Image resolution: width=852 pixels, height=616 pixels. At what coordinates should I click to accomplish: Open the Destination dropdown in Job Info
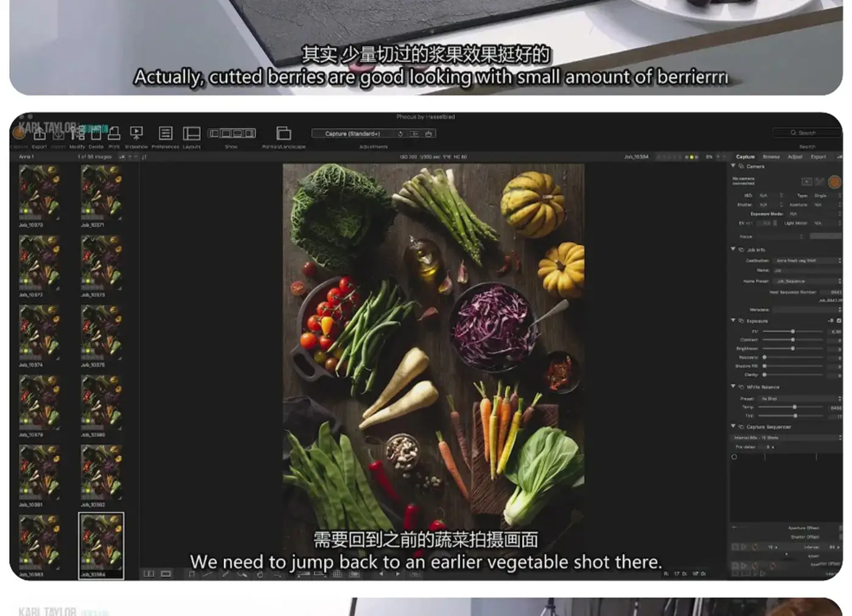(x=808, y=260)
